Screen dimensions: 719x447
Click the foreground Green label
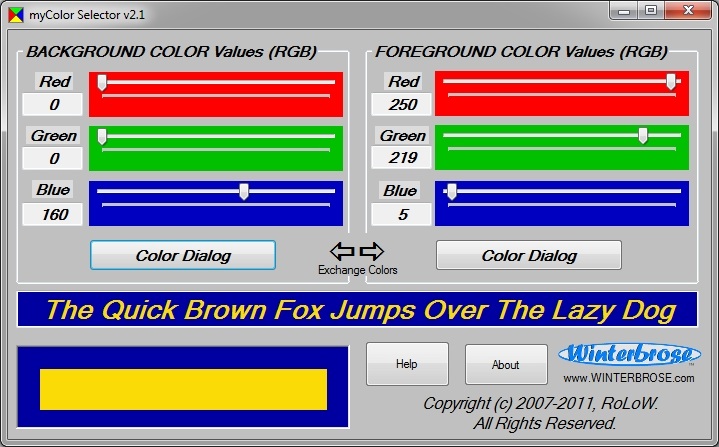click(x=403, y=136)
